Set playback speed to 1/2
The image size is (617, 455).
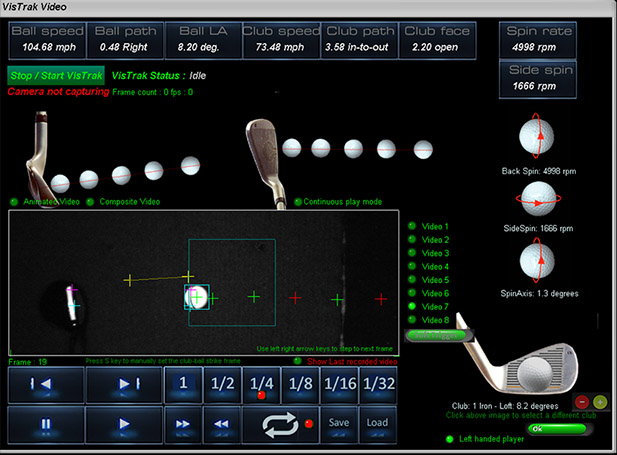pyautogui.click(x=222, y=385)
